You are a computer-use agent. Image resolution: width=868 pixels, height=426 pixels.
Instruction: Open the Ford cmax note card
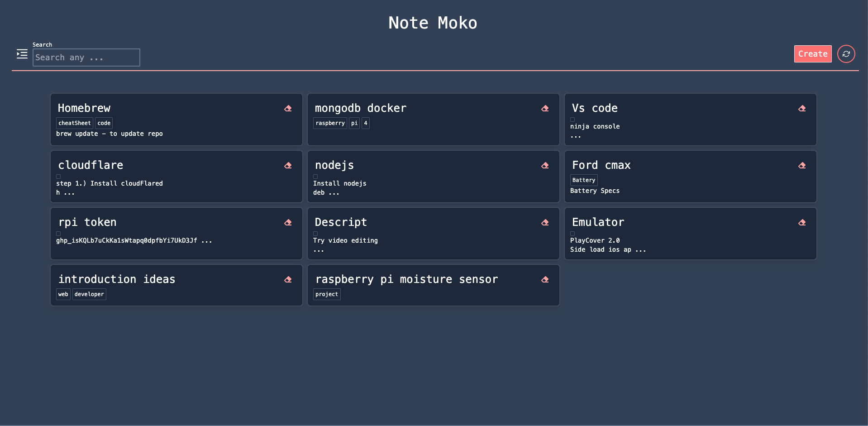coord(601,166)
